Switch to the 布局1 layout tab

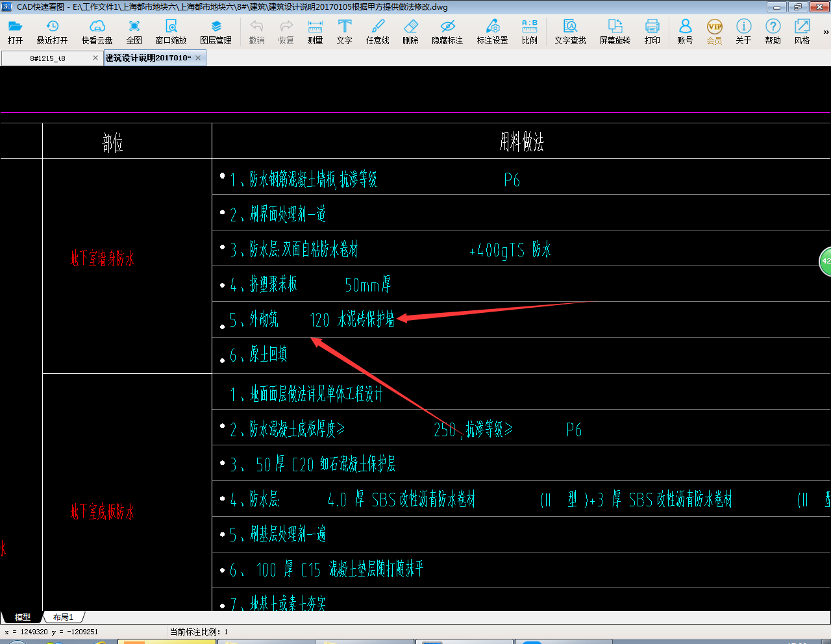pos(63,617)
